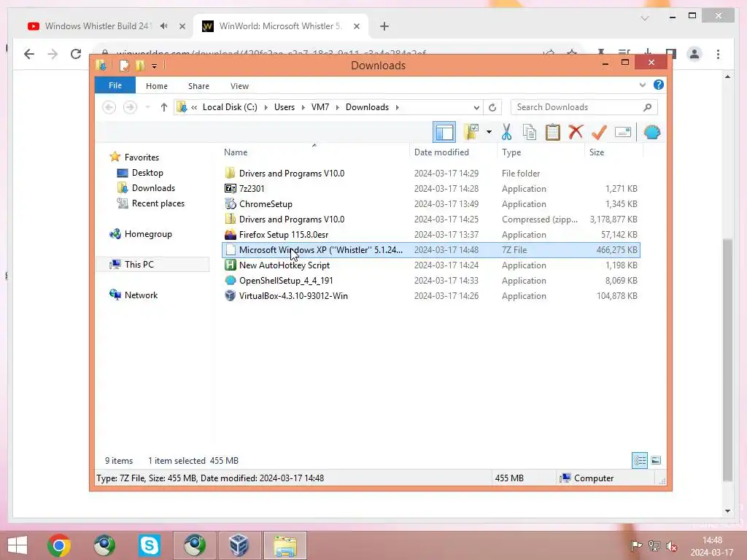
Task: Expand the arrow after Downloads breadcrumb
Action: [x=397, y=107]
